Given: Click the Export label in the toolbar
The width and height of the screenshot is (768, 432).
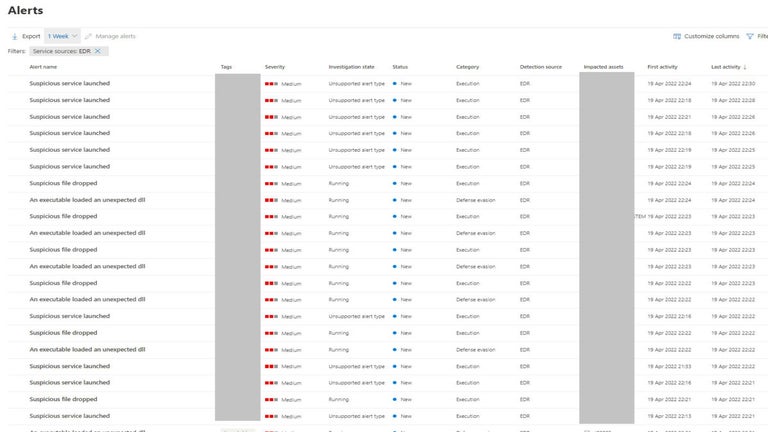Looking at the screenshot, I should pos(31,36).
